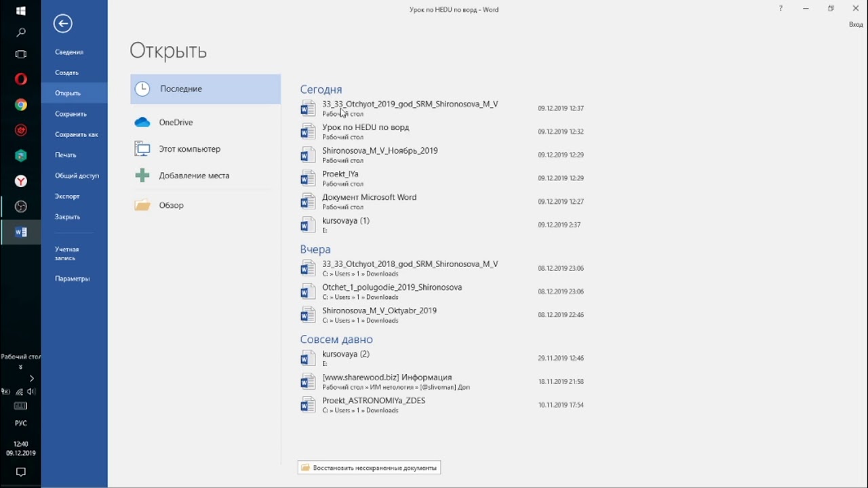
Task: Open Word help with the question mark
Action: pyautogui.click(x=781, y=9)
